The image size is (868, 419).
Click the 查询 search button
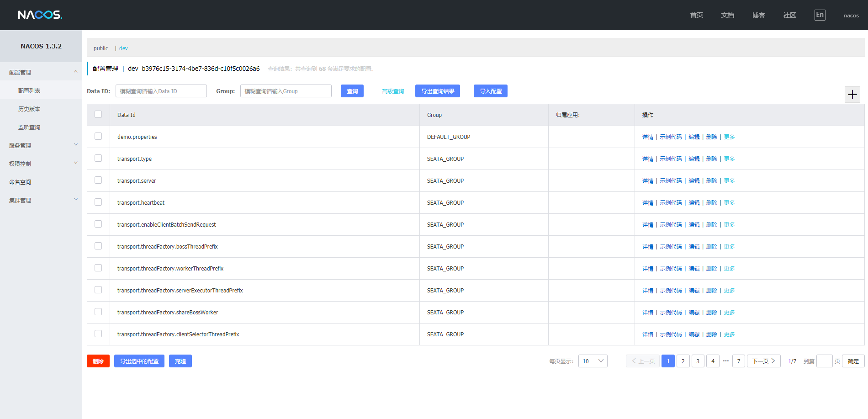352,91
